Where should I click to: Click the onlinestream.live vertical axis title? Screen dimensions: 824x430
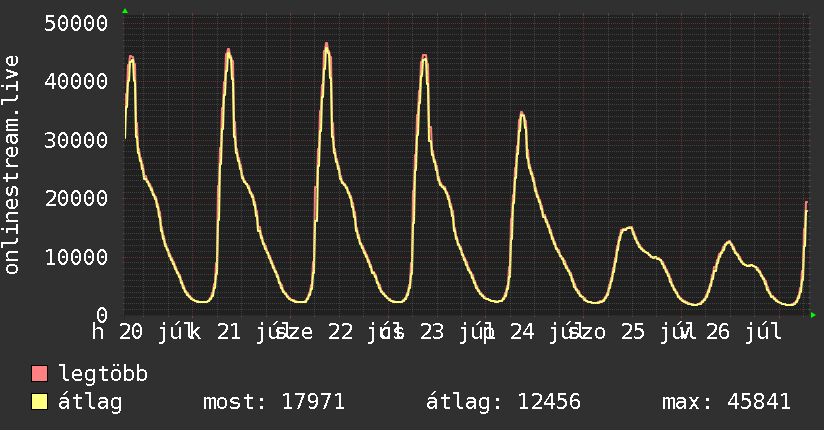(x=11, y=165)
